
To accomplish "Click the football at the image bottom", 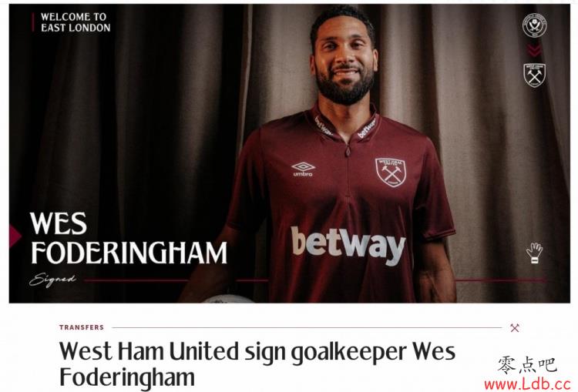I will (x=228, y=299).
